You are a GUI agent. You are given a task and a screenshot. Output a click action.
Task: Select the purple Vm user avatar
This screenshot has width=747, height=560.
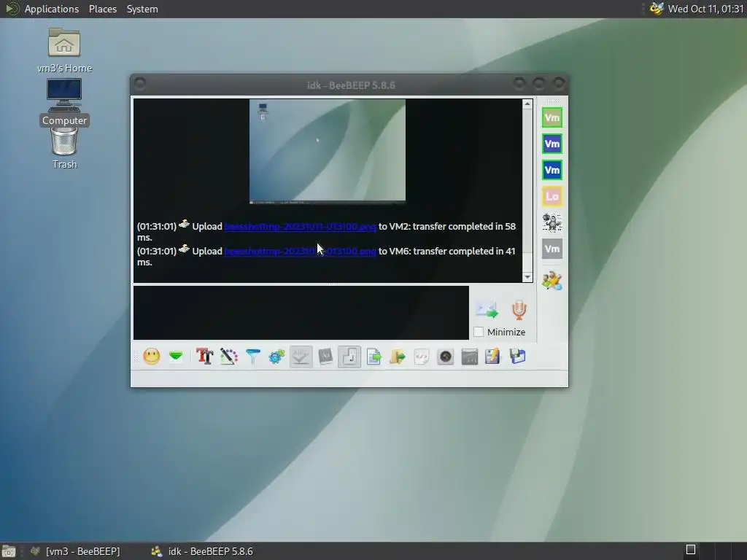coord(552,144)
